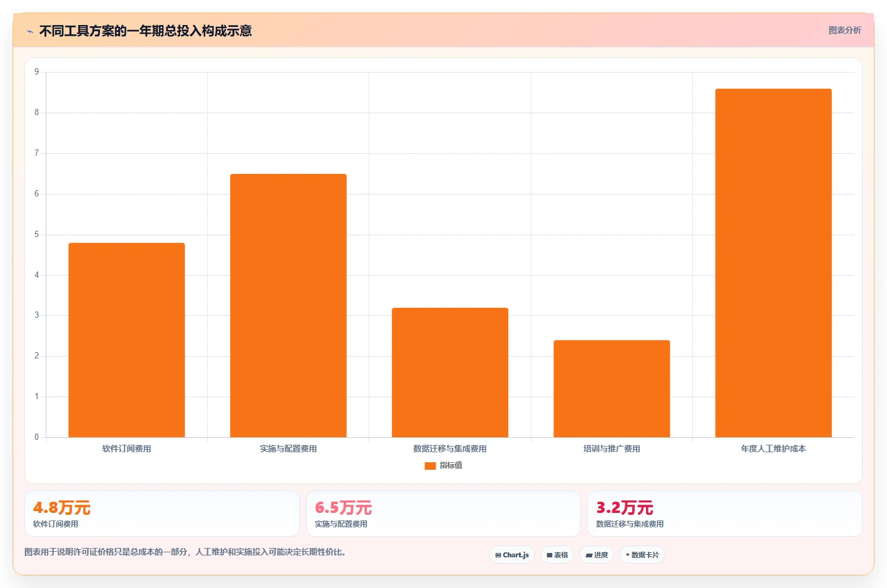
Task: Click the 进度 tag chip
Action: [x=597, y=555]
